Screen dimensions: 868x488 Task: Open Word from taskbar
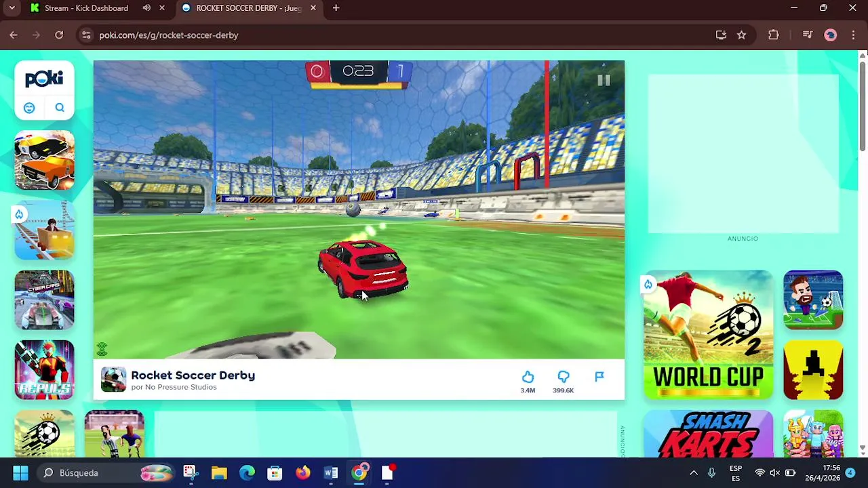[331, 472]
